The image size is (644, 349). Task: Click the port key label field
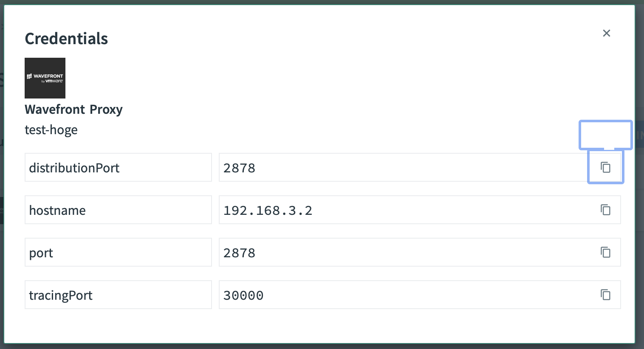pos(118,252)
